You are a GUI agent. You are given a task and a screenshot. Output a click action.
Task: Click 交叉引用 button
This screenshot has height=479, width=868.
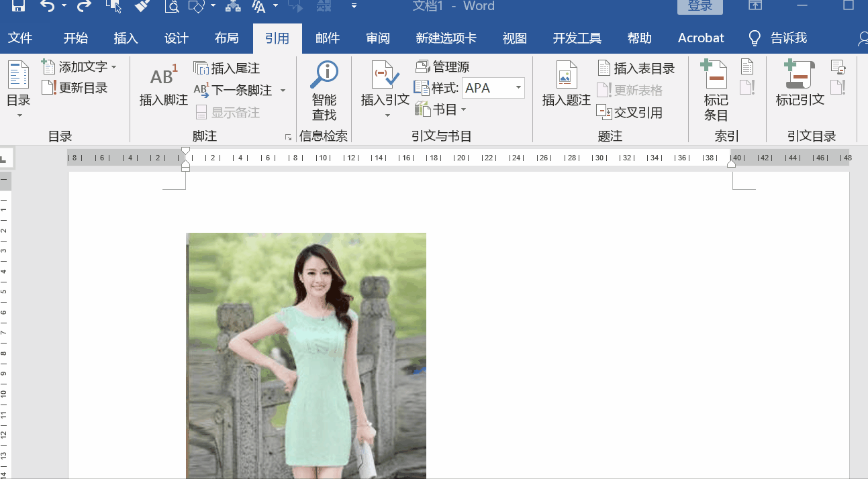click(630, 113)
